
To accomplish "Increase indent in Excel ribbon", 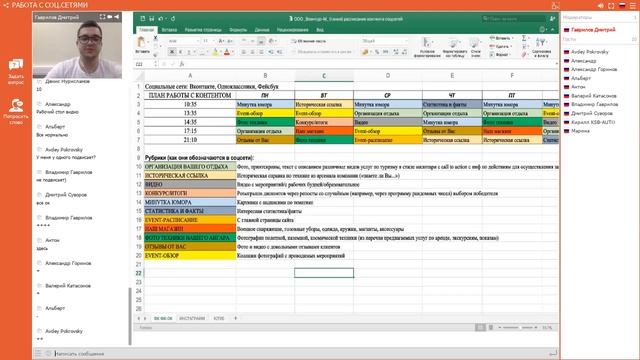I will 280,52.
